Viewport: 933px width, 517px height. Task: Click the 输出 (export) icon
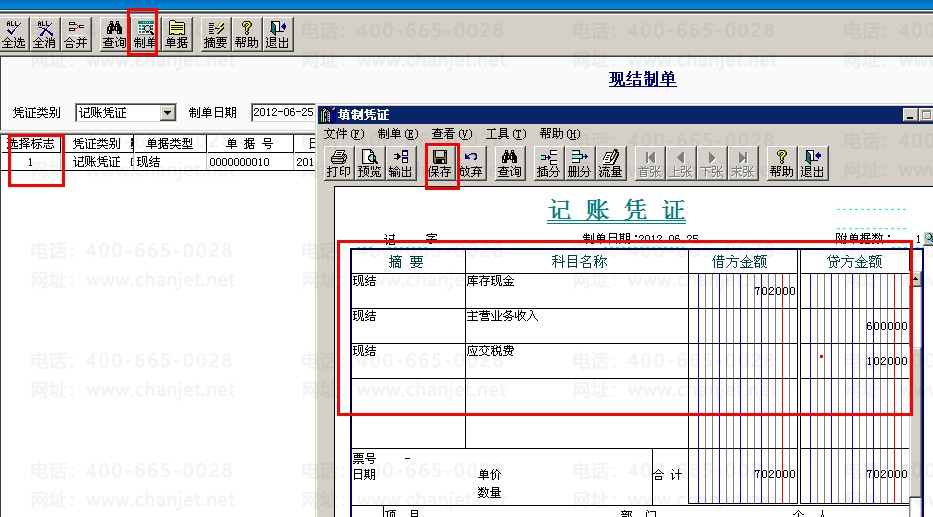click(400, 164)
